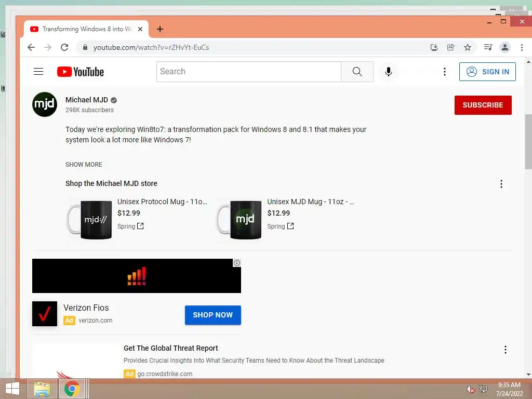This screenshot has height=399, width=532.
Task: Click the SIGN IN button
Action: [487, 72]
